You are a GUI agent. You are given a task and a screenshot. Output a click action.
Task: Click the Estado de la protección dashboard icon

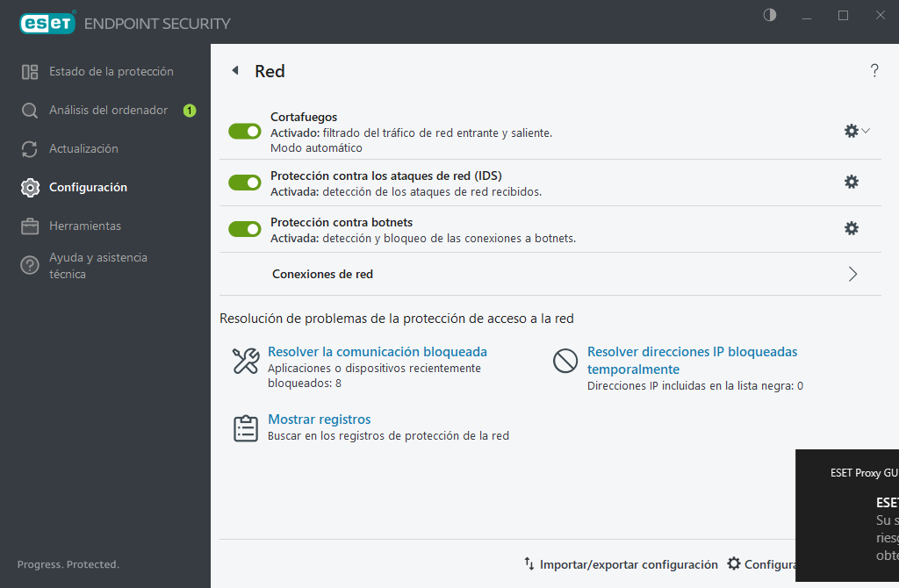(x=30, y=72)
